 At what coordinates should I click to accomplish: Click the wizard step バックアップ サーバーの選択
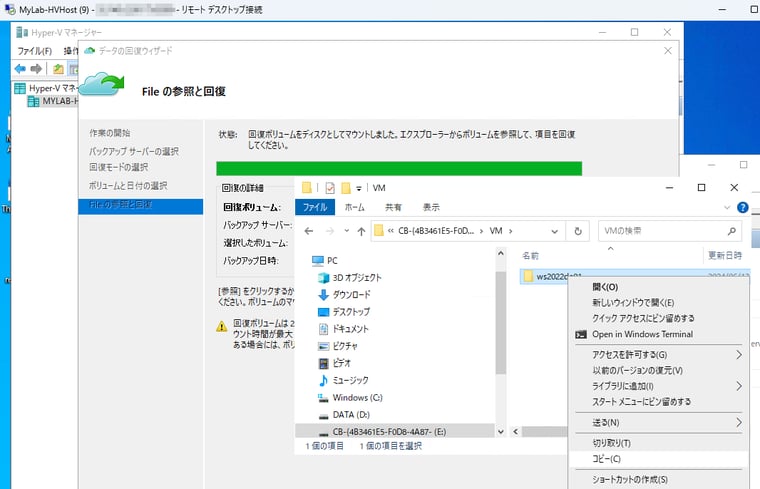[134, 151]
